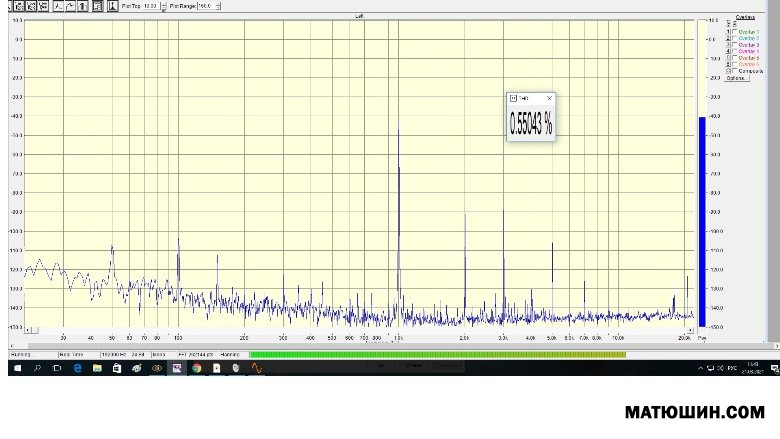780x439 pixels.
Task: Open Microsoft Edge from the taskbar
Action: coord(76,368)
